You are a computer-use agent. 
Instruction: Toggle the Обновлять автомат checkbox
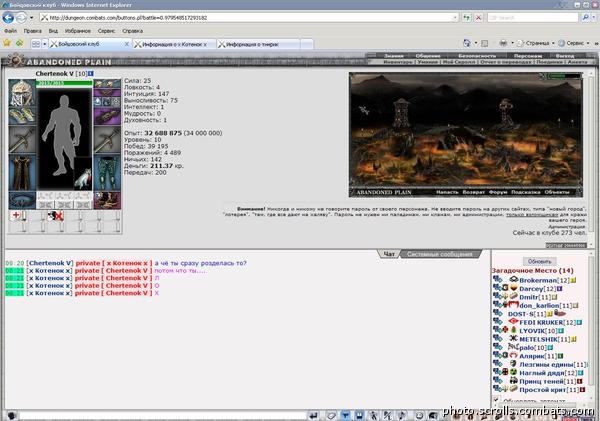pos(497,400)
